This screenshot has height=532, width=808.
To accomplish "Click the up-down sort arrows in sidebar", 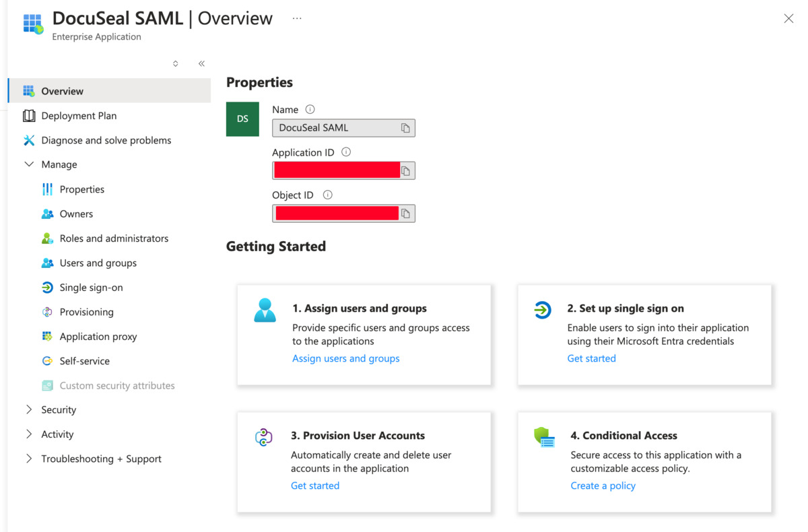I will pyautogui.click(x=176, y=63).
